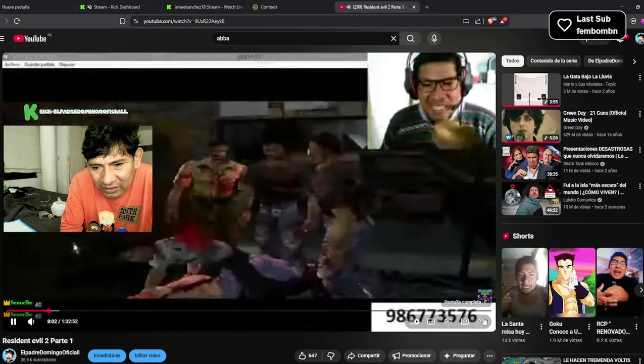Open Green Day - 21 Guns video
644x364 pixels.
coord(531,126)
